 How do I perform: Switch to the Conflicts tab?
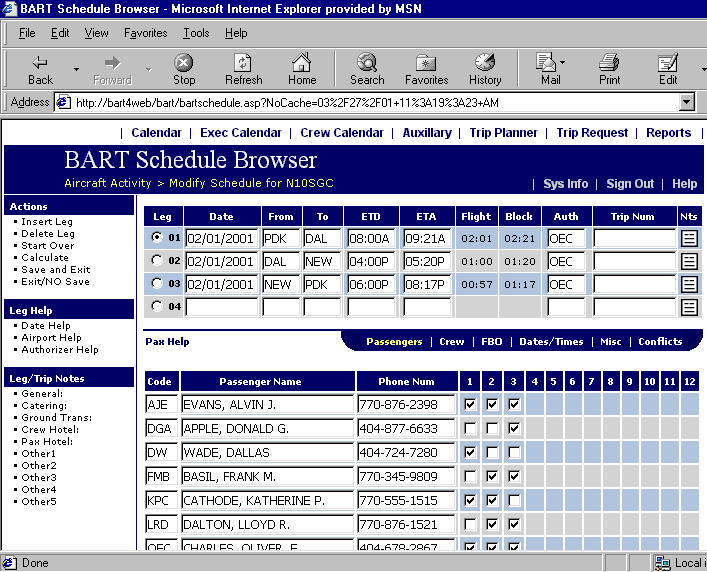click(660, 342)
